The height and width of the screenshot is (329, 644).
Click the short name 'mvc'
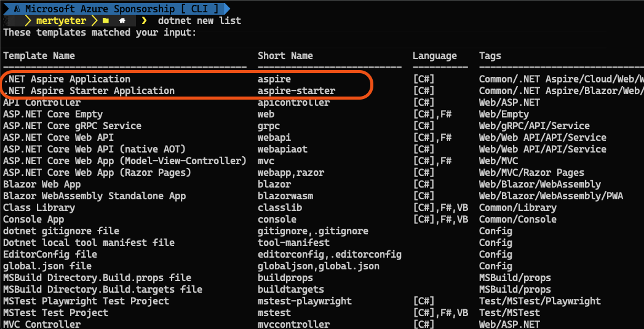[x=266, y=161]
